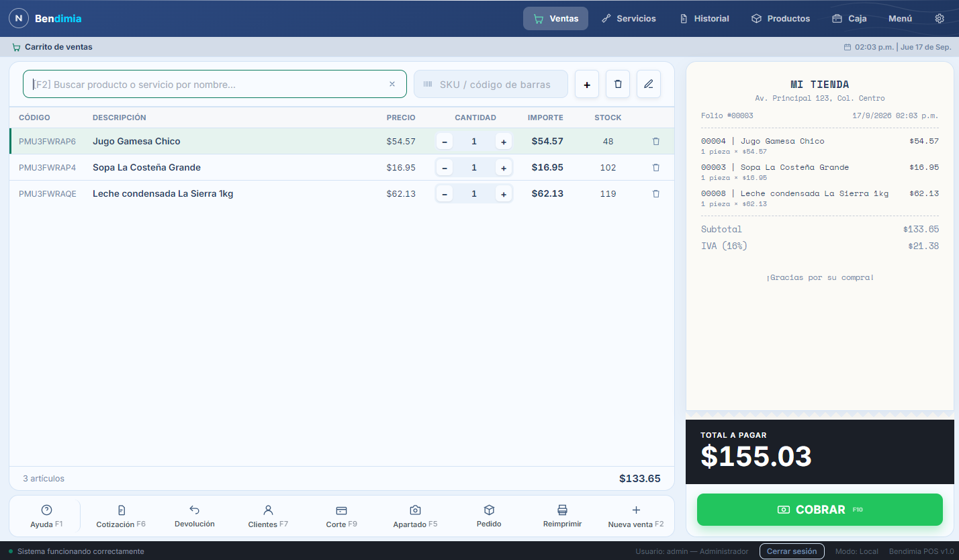
Task: Increase quantity of Jugo Gamesa Chico
Action: pos(504,141)
